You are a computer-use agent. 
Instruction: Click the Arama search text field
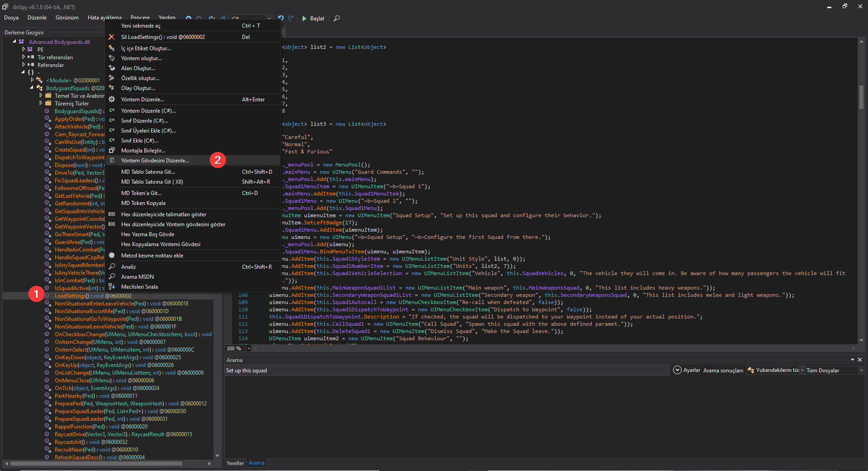click(x=446, y=371)
